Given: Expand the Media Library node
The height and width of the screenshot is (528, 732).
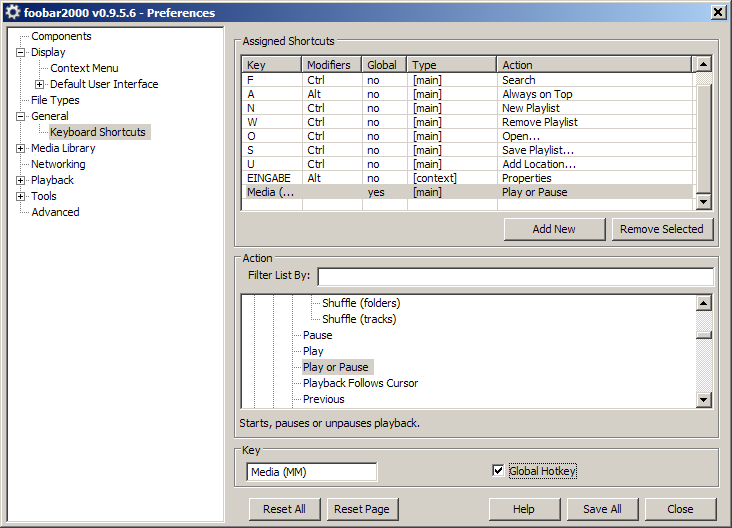Looking at the screenshot, I should pos(21,148).
